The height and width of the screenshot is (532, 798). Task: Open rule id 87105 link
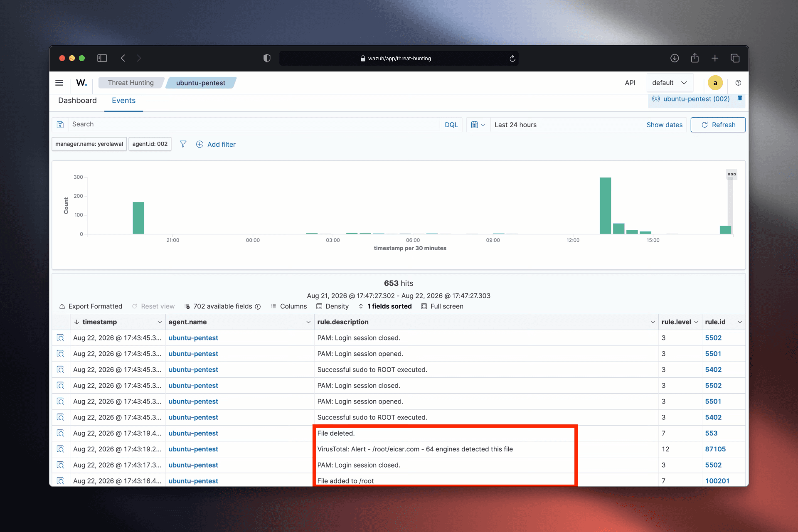pos(715,449)
